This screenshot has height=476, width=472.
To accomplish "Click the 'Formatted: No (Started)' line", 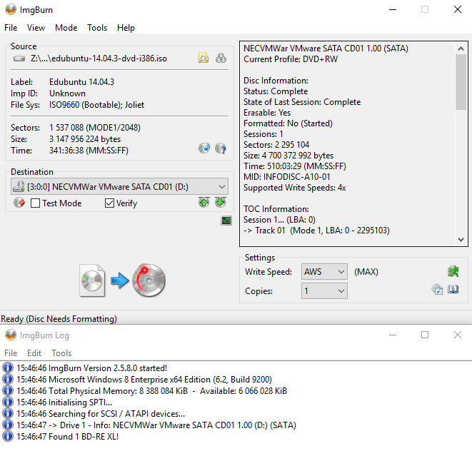I will 288,123.
